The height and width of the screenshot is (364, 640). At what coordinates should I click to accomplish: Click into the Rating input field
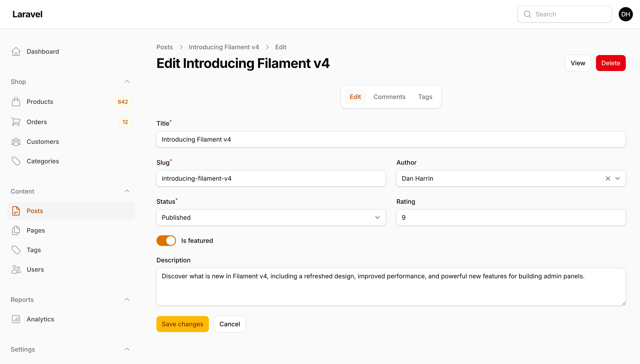click(511, 218)
